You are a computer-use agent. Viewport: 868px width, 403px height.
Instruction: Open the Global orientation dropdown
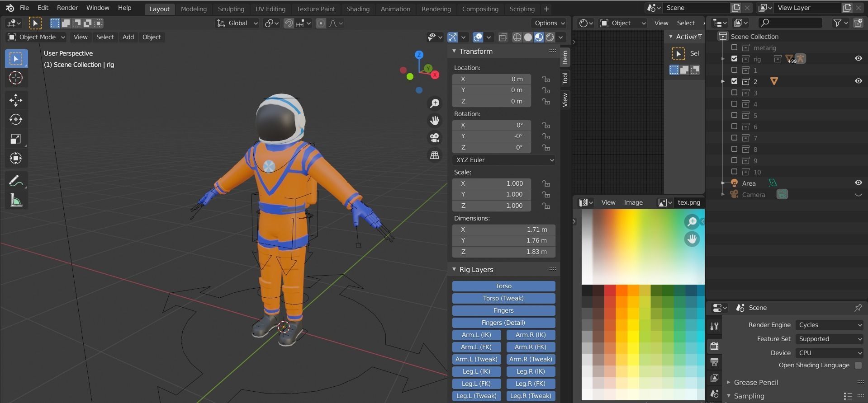(237, 23)
